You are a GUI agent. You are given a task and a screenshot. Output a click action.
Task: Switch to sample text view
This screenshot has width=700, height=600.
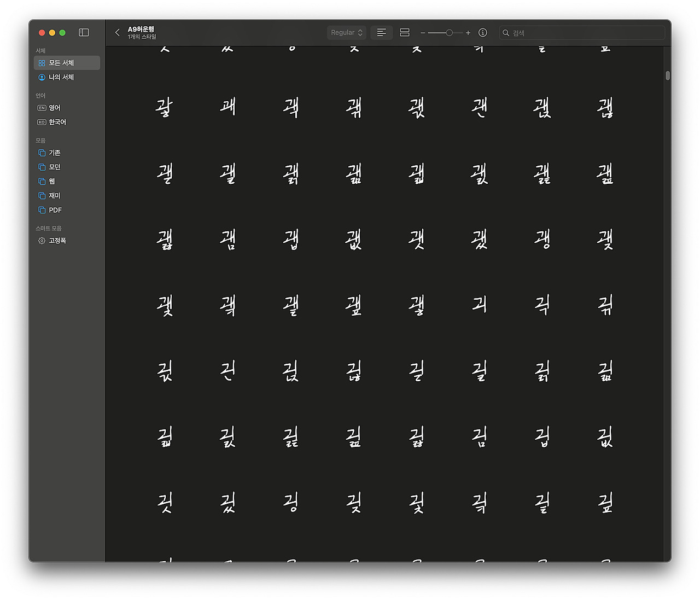(x=382, y=33)
